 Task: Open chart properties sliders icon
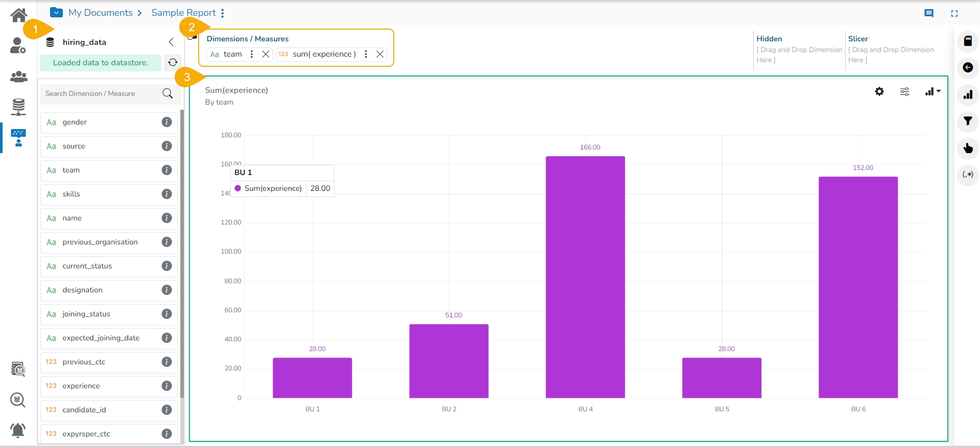tap(904, 91)
